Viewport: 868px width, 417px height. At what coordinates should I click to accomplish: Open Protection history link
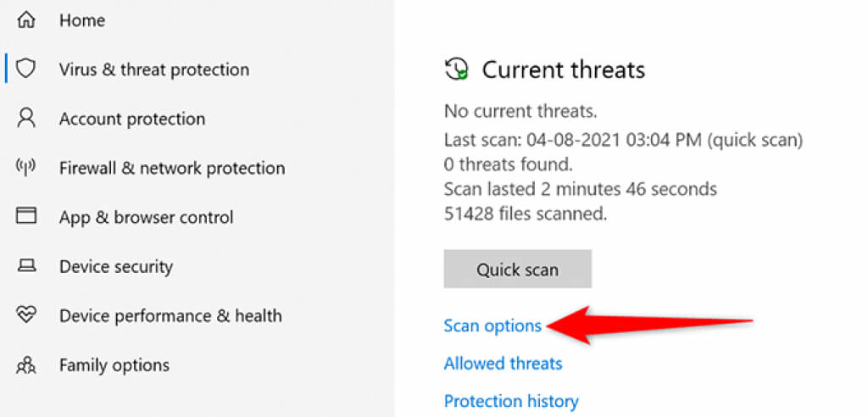pyautogui.click(x=511, y=401)
